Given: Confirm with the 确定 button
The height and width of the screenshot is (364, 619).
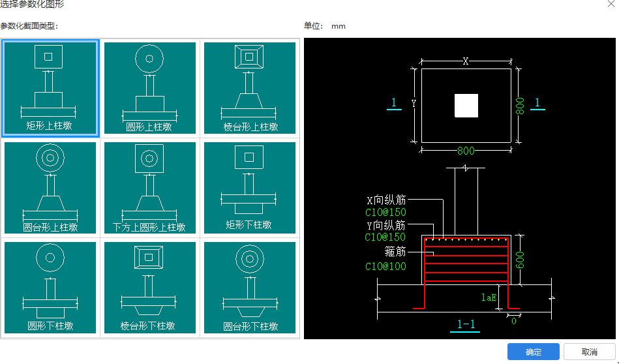Looking at the screenshot, I should (x=534, y=352).
